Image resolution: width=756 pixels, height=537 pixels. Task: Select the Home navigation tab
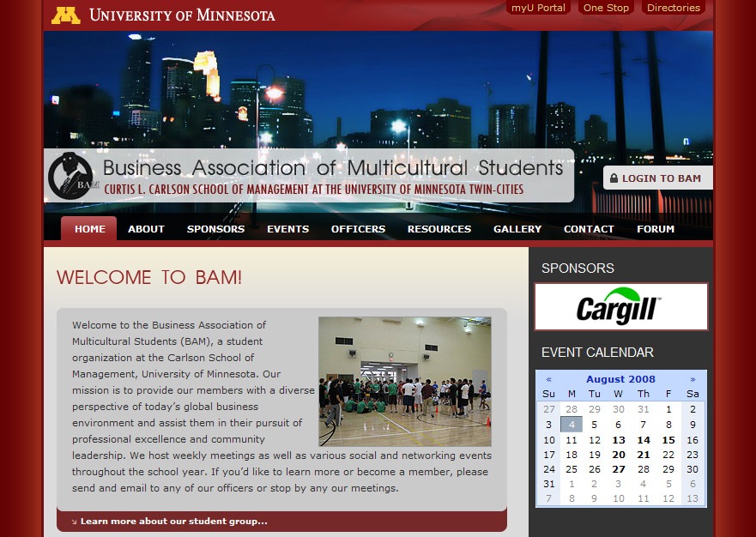click(89, 228)
